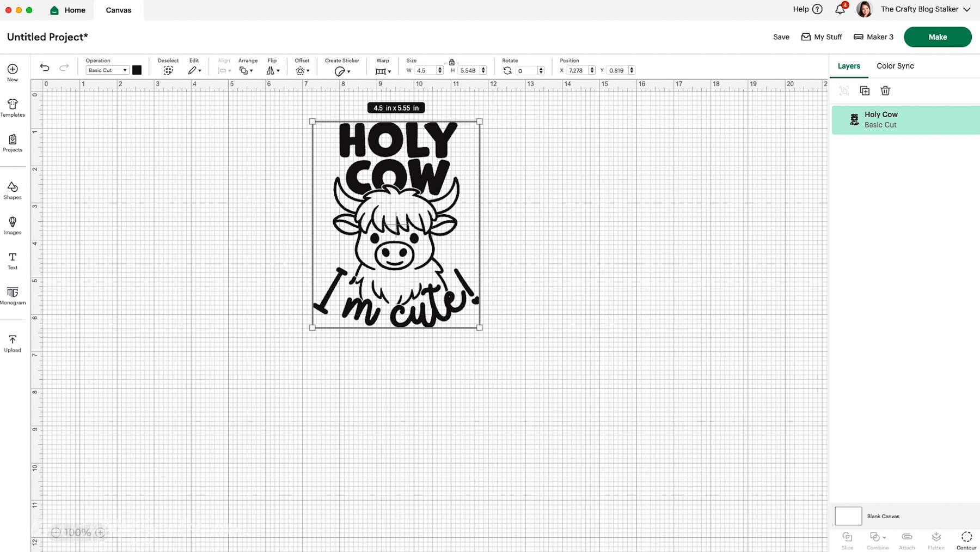Open Projects in the left sidebar
The width and height of the screenshot is (980, 552).
pyautogui.click(x=13, y=143)
